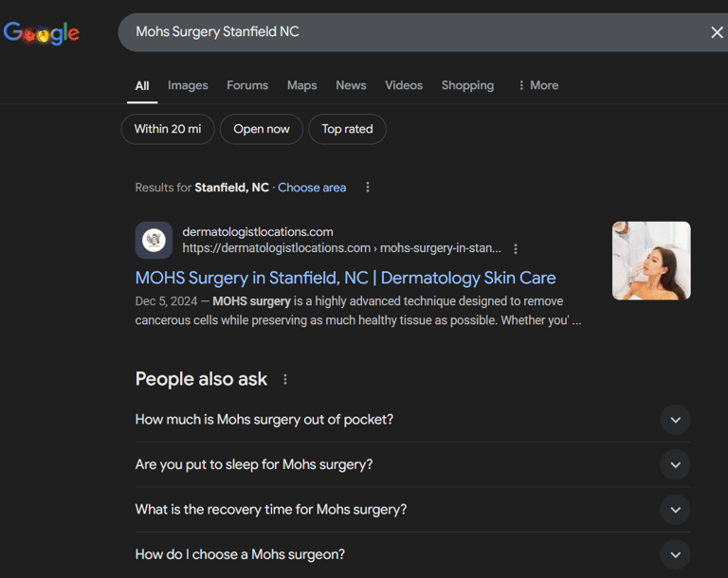Expand How much is Mohs surgery out of pocket
728x578 pixels.
coord(412,420)
